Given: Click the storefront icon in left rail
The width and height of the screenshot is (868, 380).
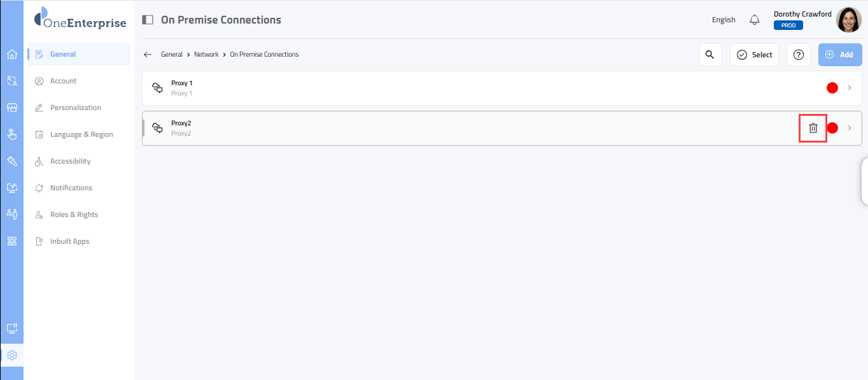Looking at the screenshot, I should [x=11, y=108].
